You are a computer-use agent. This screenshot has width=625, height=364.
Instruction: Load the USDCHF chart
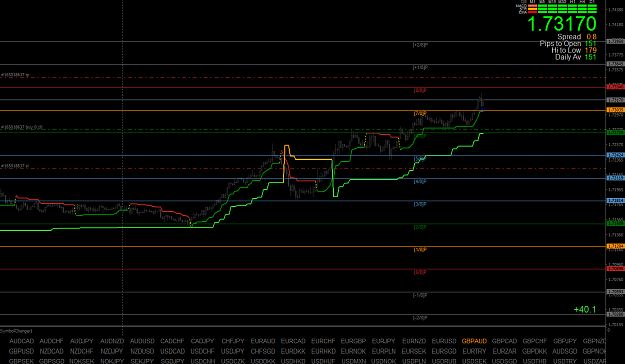[x=202, y=351]
